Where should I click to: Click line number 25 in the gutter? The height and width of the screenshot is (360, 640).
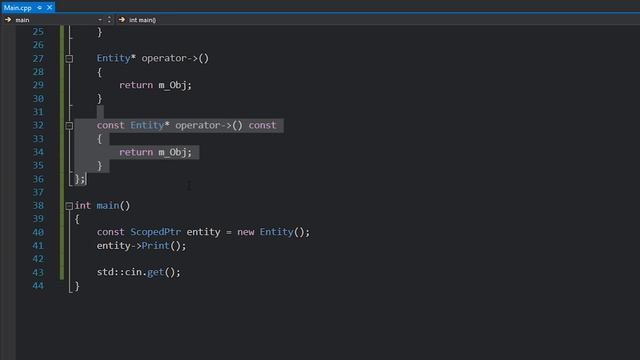tap(38, 32)
